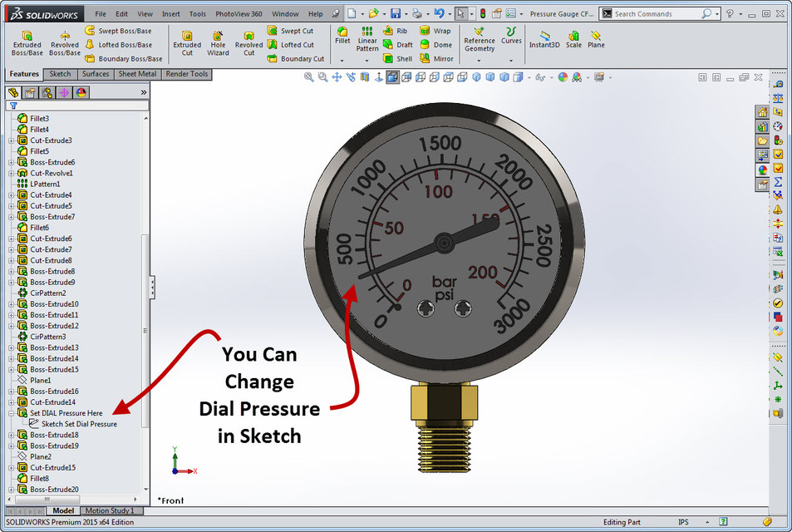Open the Reference Geometry dropdown arrow
Viewport: 792px width, 532px height.
pos(479,61)
